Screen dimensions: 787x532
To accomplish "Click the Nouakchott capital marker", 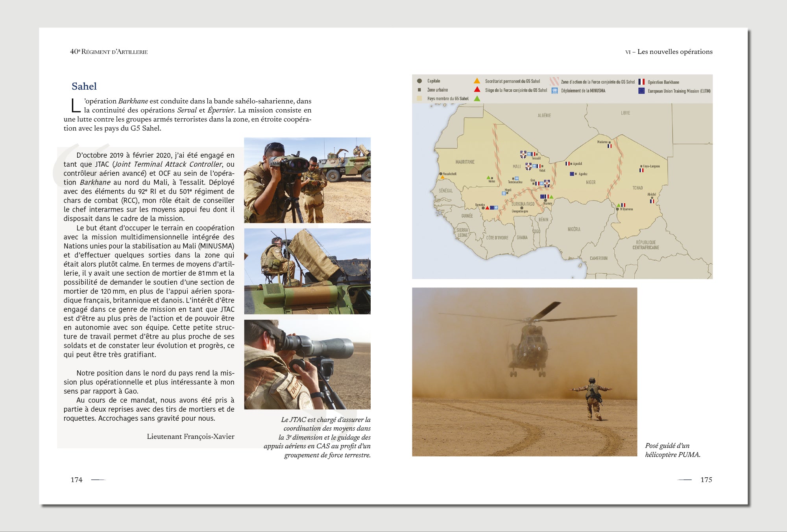I will (441, 174).
